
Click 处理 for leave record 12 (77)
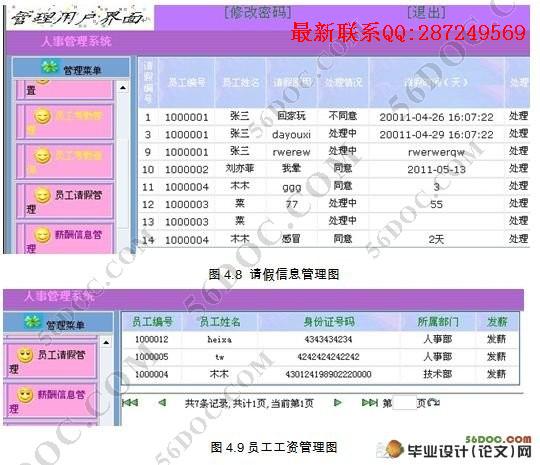[518, 203]
